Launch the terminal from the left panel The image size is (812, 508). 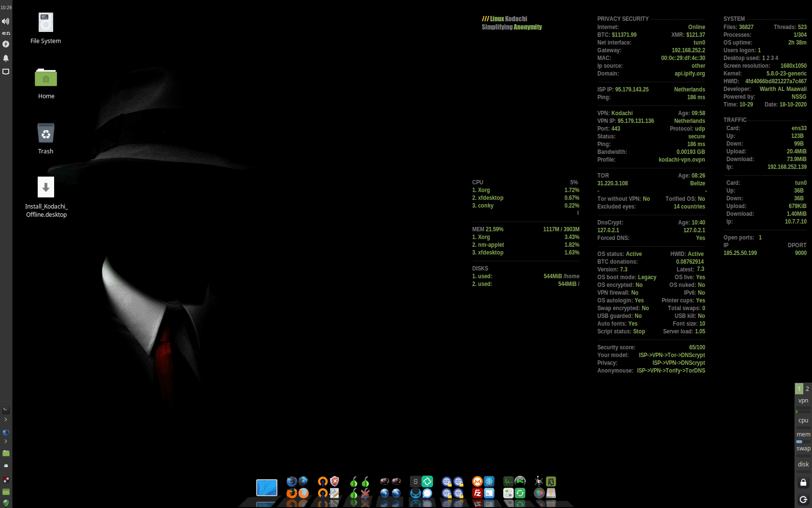click(6, 410)
